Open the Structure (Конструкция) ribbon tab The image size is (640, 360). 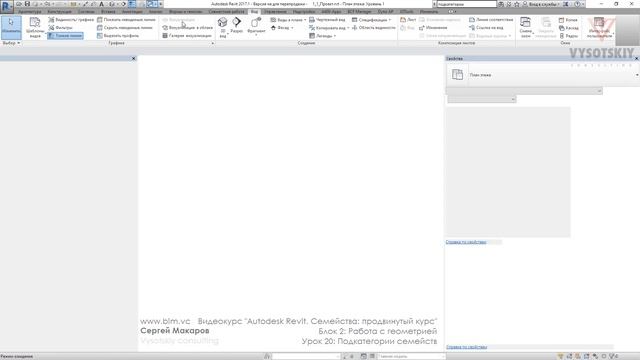[x=60, y=11]
